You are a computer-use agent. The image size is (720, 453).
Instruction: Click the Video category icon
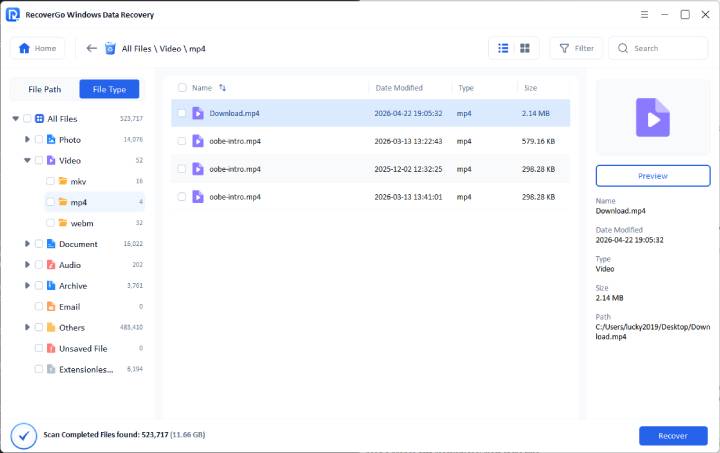click(x=51, y=160)
